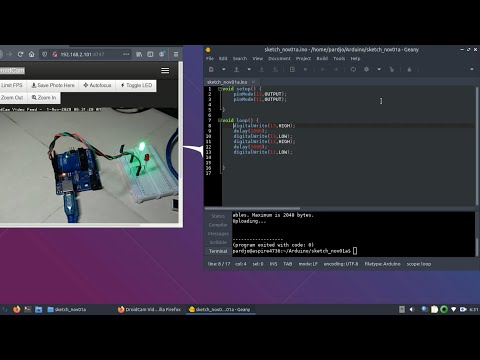The image size is (480, 360).
Task: Click the terminal prompt line in Geany
Action: pyautogui.click(x=295, y=251)
